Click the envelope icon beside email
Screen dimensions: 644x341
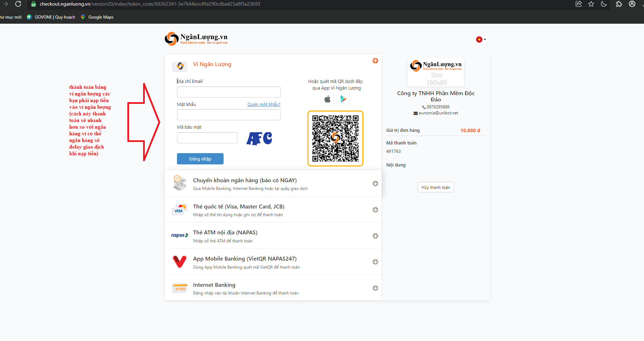click(416, 113)
